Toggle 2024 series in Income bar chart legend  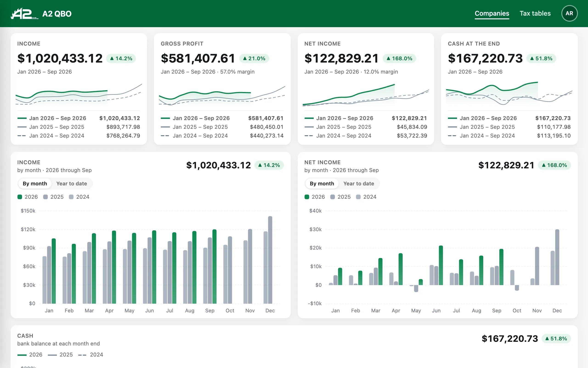pos(79,197)
